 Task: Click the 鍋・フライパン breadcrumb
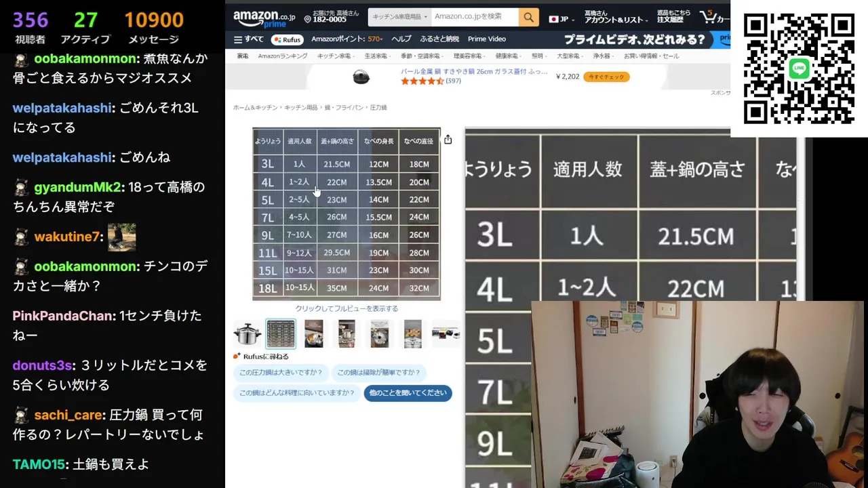click(x=343, y=108)
